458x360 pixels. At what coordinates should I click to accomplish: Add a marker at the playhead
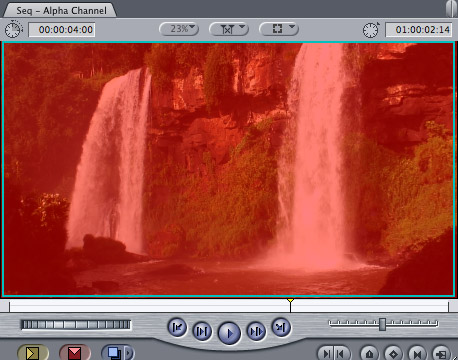[369, 354]
